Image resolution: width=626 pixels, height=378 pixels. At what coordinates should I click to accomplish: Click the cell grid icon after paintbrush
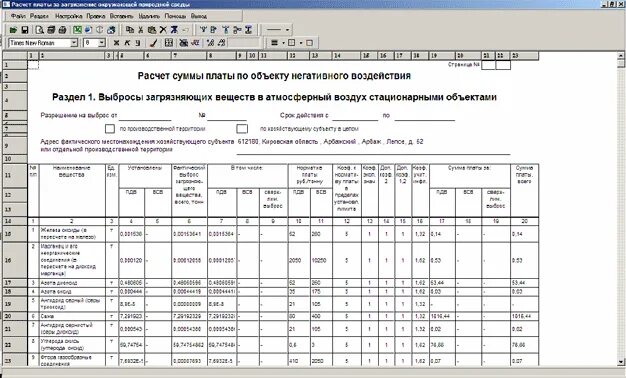pyautogui.click(x=168, y=43)
